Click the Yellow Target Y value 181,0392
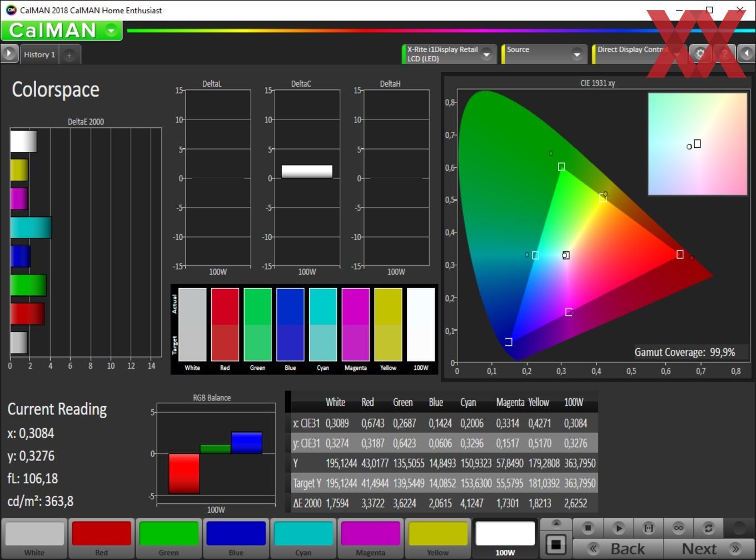756x560 pixels. [544, 483]
